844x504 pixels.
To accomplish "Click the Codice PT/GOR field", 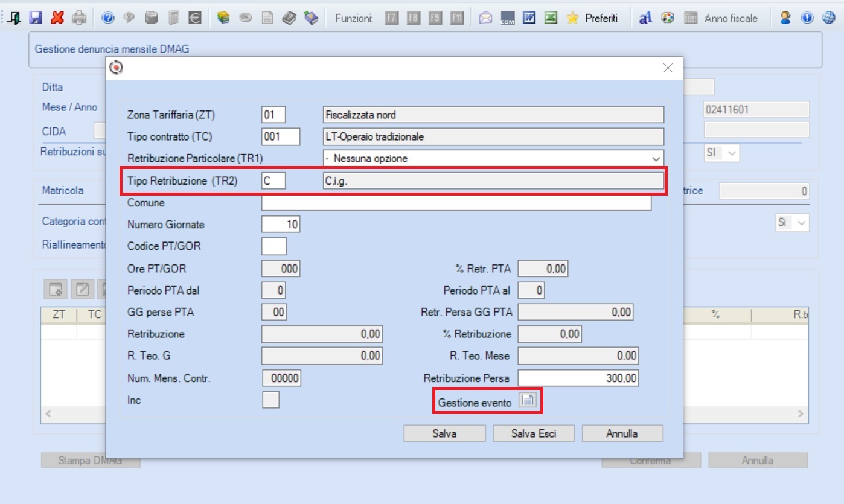I will (x=274, y=246).
